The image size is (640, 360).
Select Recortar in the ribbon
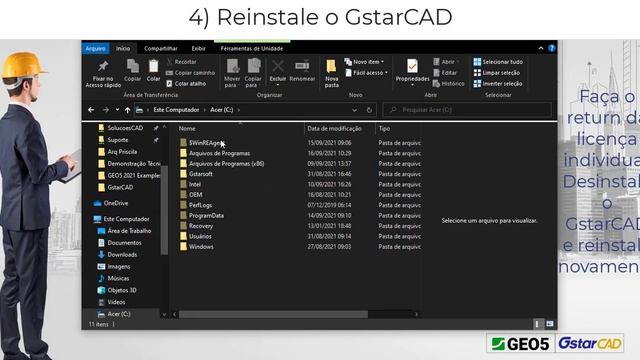coord(182,62)
